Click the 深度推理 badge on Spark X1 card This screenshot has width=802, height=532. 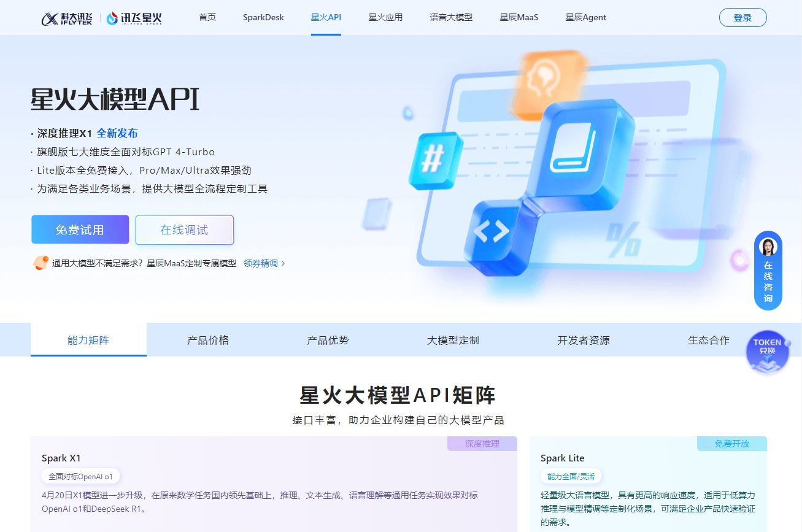[482, 444]
